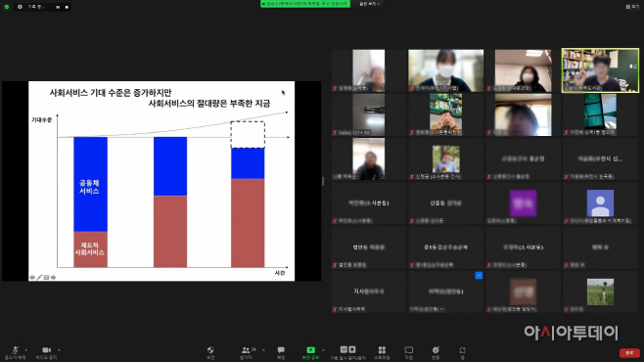Open audio options arrow beside the microphone

click(x=26, y=350)
